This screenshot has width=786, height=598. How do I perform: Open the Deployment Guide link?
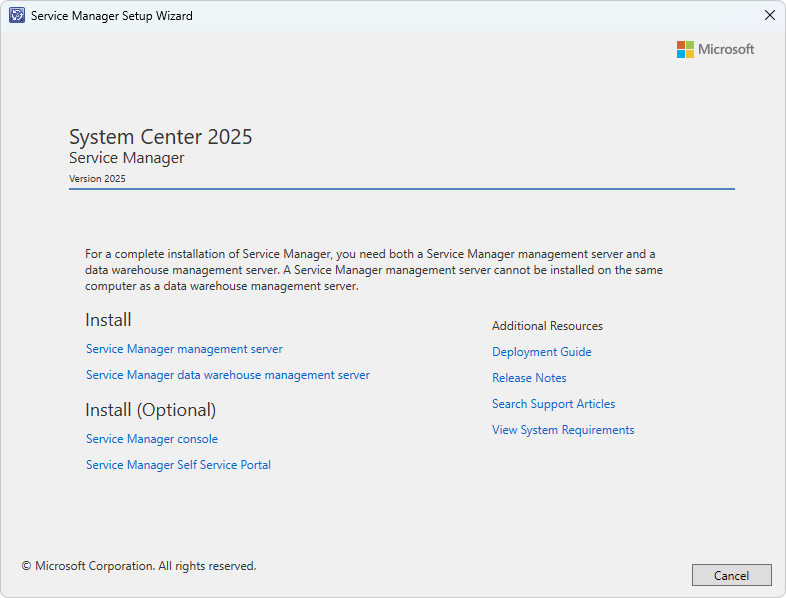click(541, 352)
